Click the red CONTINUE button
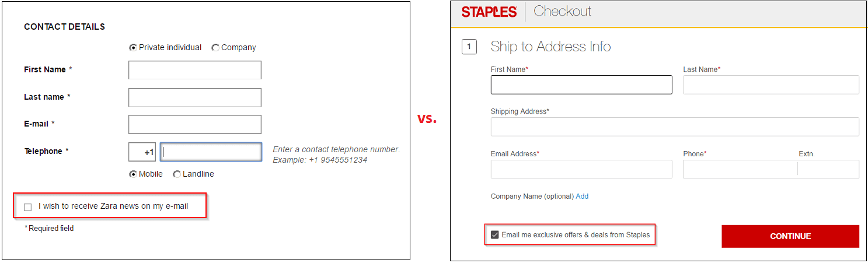 pos(790,236)
